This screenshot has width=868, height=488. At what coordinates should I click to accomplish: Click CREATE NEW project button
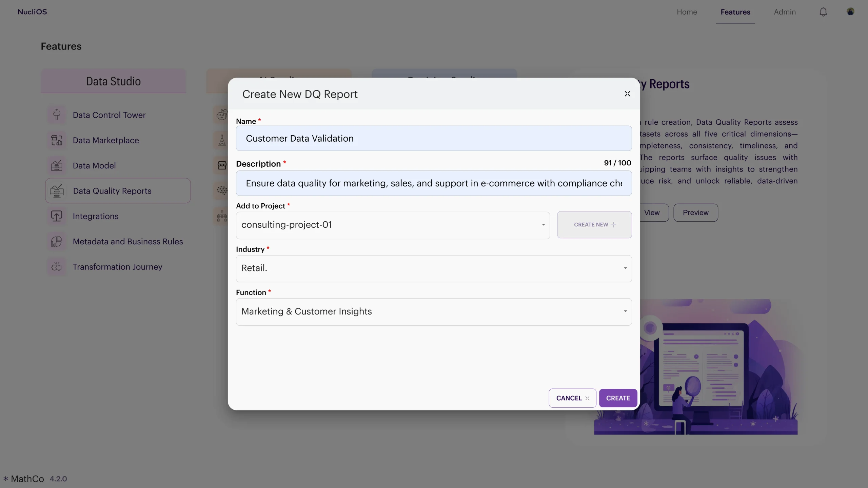(594, 225)
